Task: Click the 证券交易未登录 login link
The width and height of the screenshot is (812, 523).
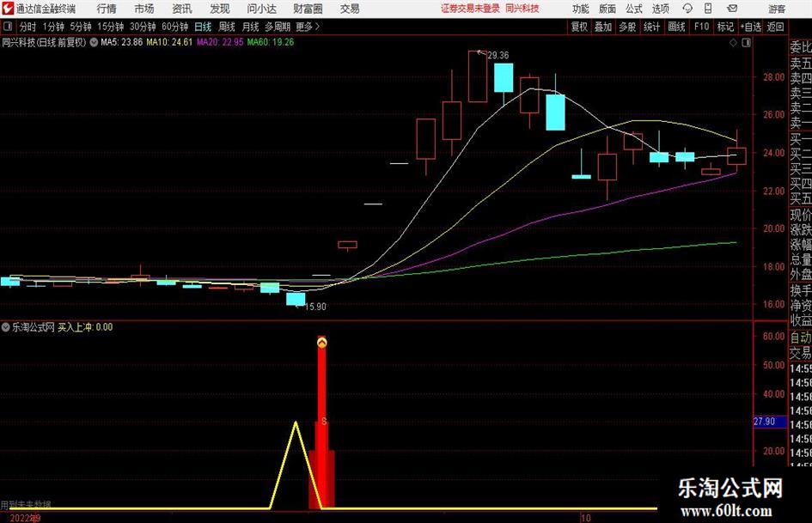Action: point(470,9)
